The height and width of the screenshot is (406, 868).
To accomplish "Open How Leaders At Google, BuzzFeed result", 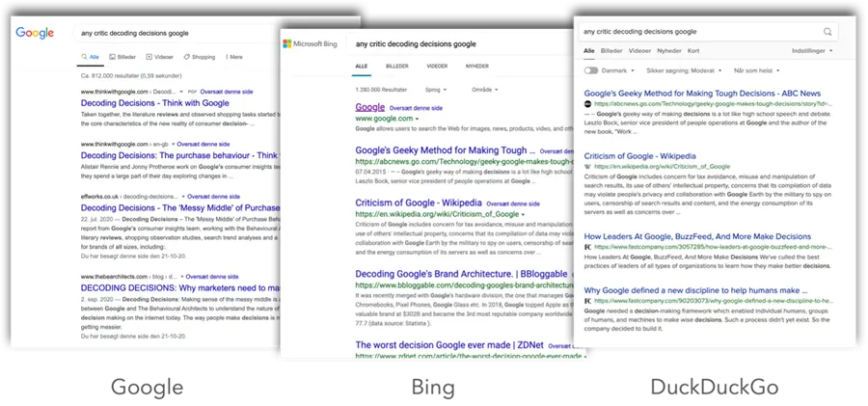I will coord(697,236).
